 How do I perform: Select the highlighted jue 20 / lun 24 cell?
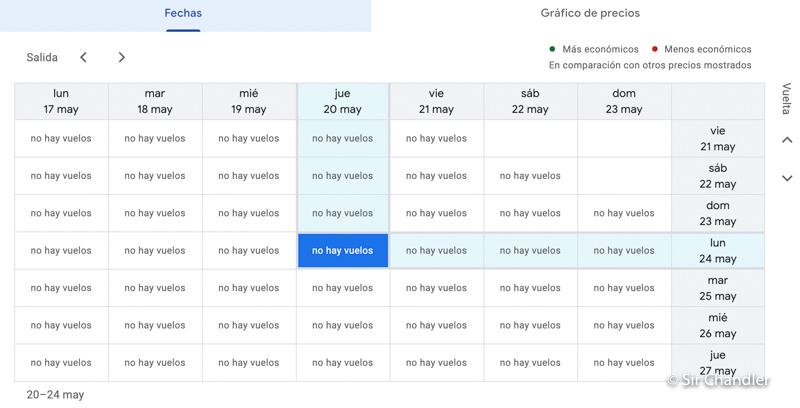tap(343, 251)
